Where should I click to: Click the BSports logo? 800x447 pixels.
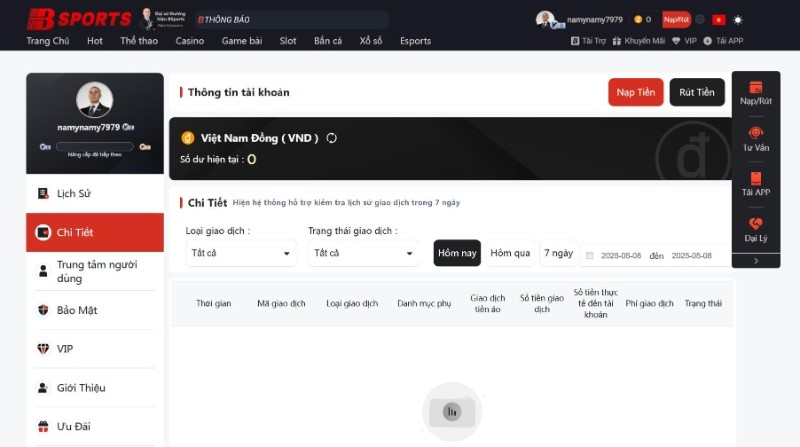point(79,19)
